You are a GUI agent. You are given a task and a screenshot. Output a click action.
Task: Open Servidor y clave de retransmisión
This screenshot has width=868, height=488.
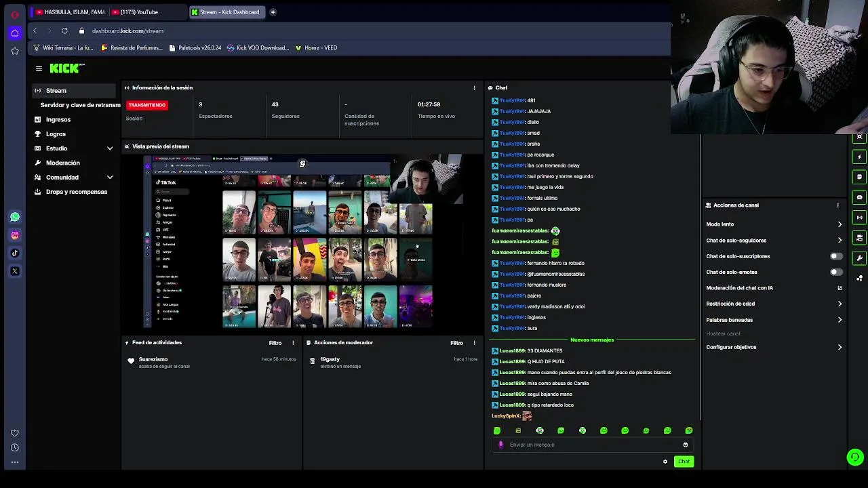(80, 105)
